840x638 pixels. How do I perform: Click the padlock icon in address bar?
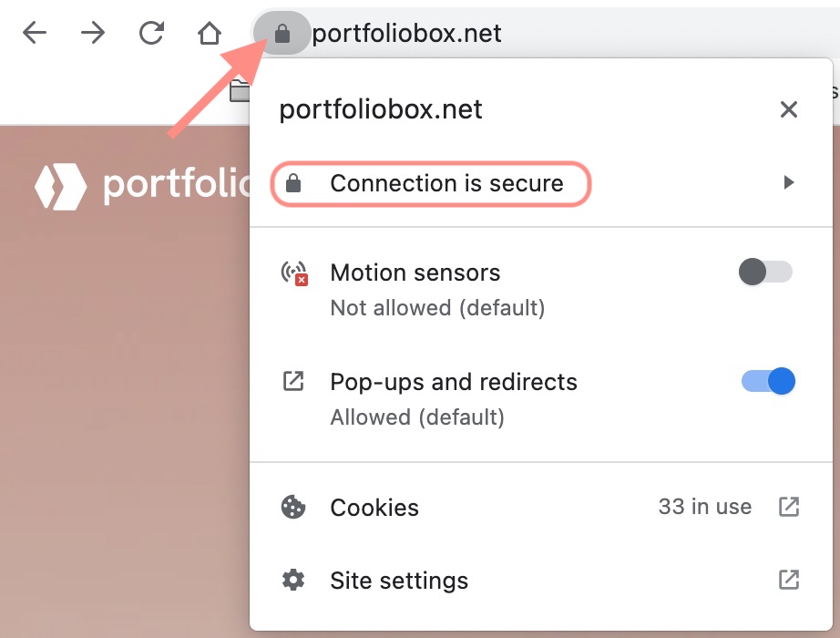[282, 35]
